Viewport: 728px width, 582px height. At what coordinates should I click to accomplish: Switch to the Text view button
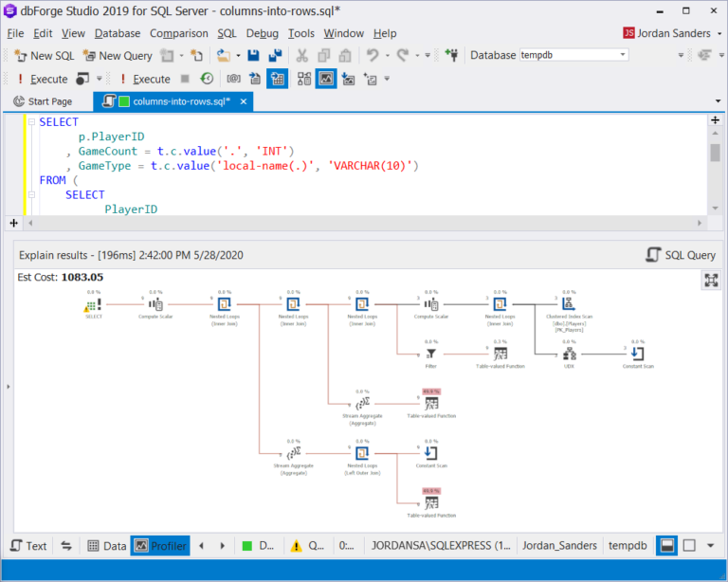click(x=28, y=546)
